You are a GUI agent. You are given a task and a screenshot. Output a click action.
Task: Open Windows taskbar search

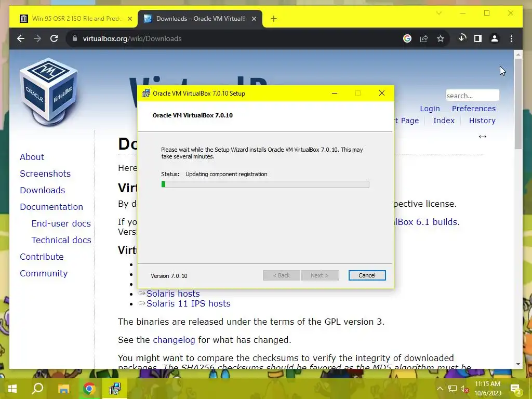(37, 389)
